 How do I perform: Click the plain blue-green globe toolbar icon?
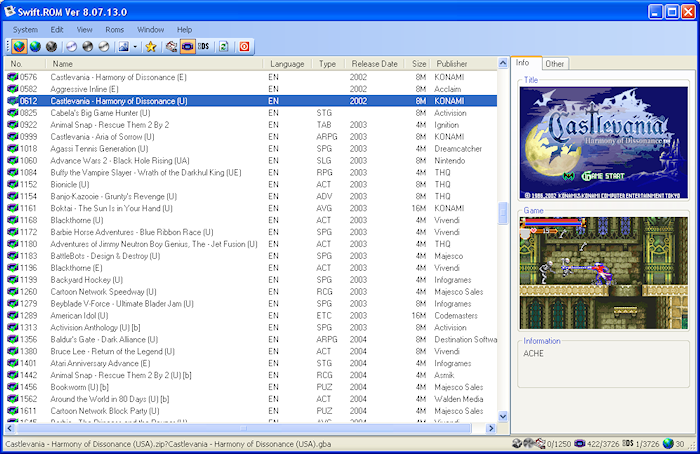pyautogui.click(x=35, y=46)
